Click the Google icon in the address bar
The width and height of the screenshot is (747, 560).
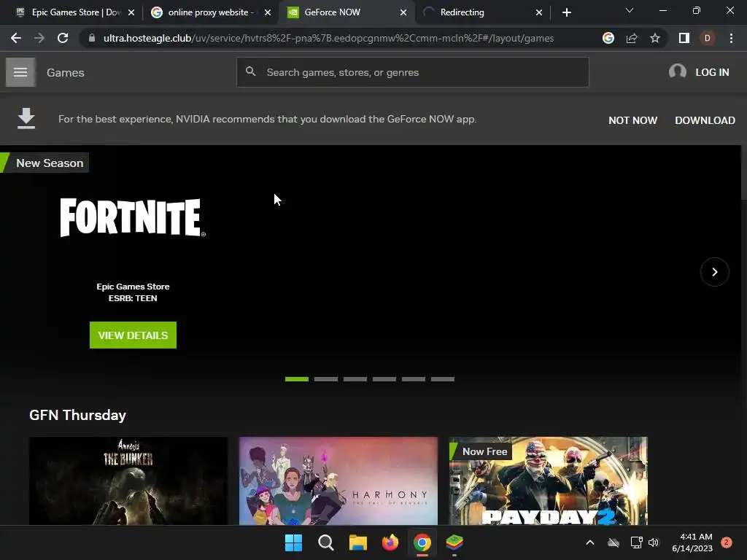pyautogui.click(x=608, y=38)
